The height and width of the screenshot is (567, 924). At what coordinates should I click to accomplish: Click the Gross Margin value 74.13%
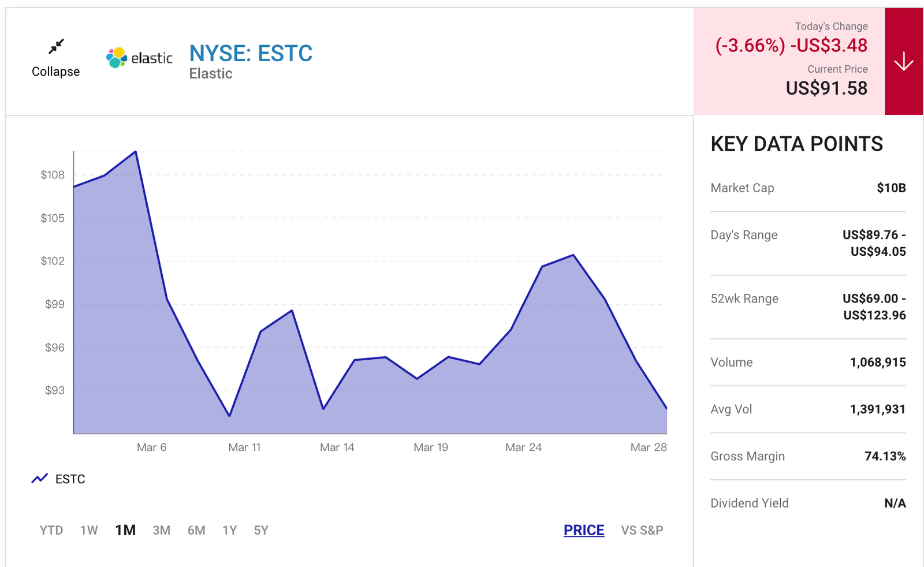pos(885,456)
